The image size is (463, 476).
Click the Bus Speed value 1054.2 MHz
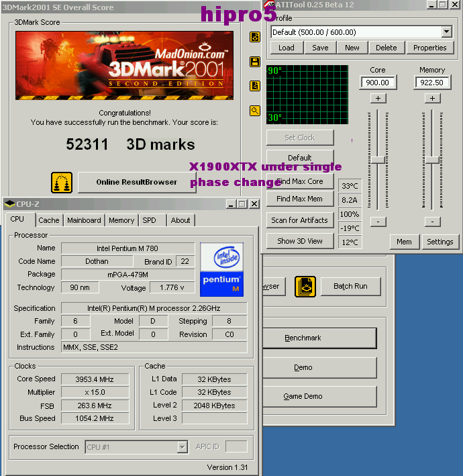point(95,418)
